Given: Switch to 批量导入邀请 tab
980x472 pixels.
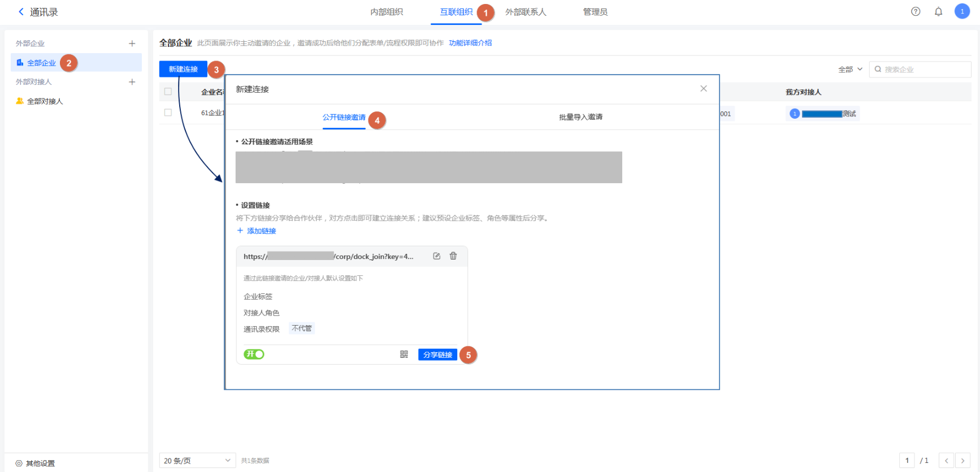Looking at the screenshot, I should (x=580, y=117).
